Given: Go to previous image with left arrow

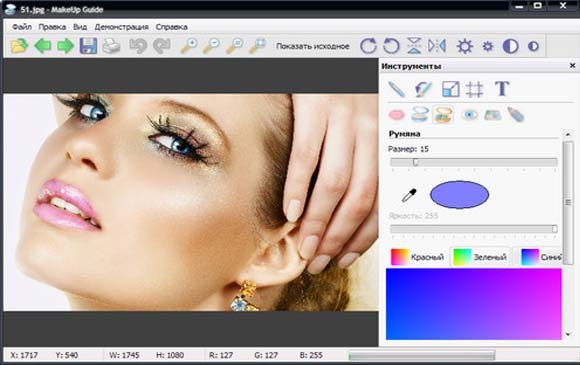Looking at the screenshot, I should (x=43, y=46).
